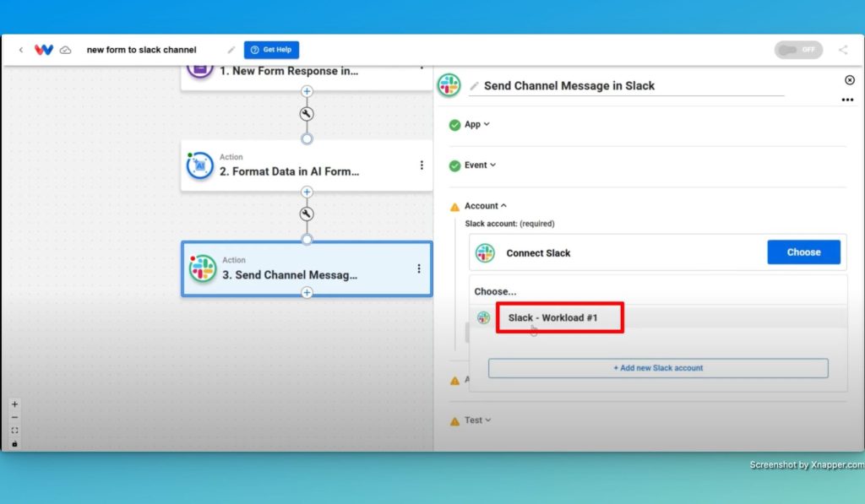Check the cloud save status icon
The height and width of the screenshot is (504, 865).
click(x=66, y=50)
